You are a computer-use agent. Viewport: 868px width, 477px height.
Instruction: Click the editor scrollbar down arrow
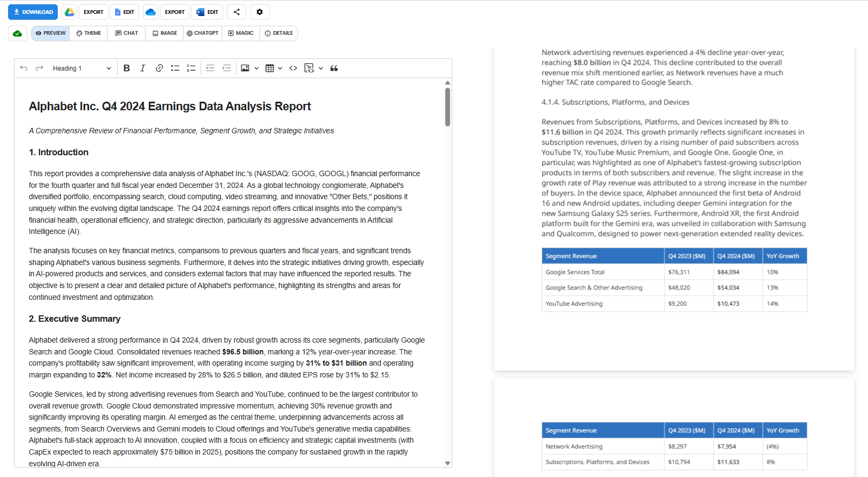pyautogui.click(x=447, y=463)
